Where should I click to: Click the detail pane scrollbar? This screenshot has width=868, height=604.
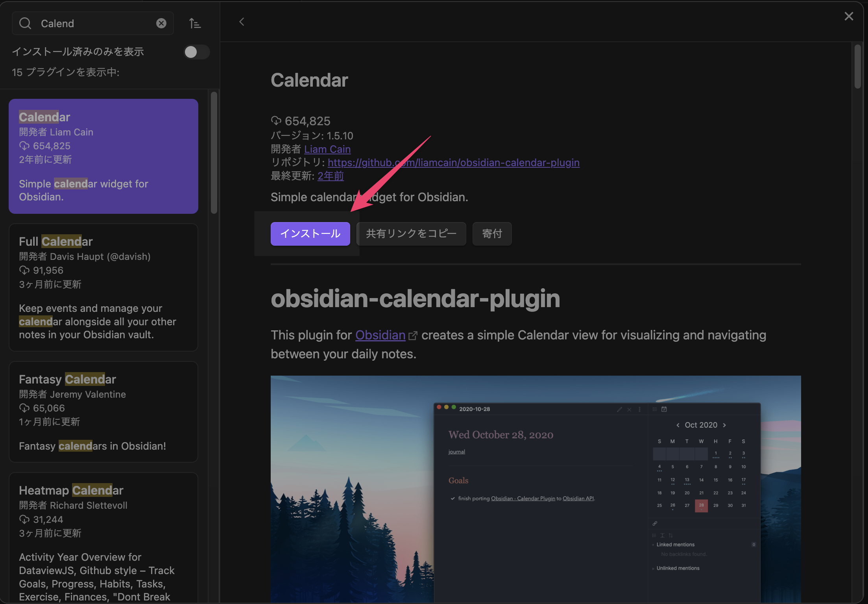tap(857, 67)
